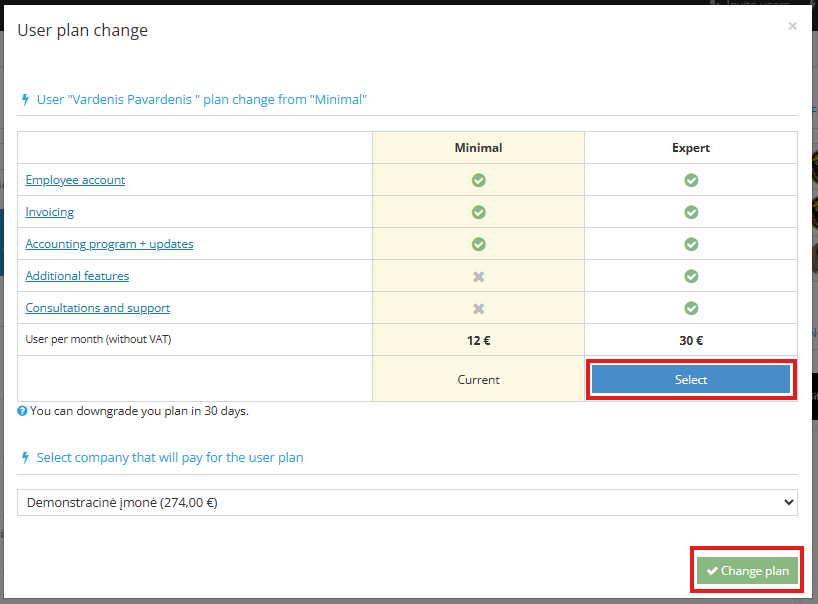Open the Invoicing feature link
818x604 pixels.
click(x=50, y=212)
